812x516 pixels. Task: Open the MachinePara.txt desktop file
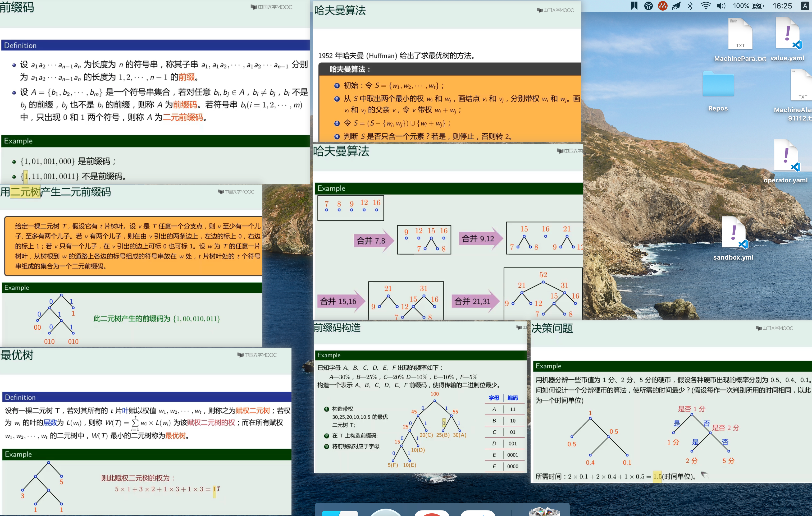(x=740, y=35)
